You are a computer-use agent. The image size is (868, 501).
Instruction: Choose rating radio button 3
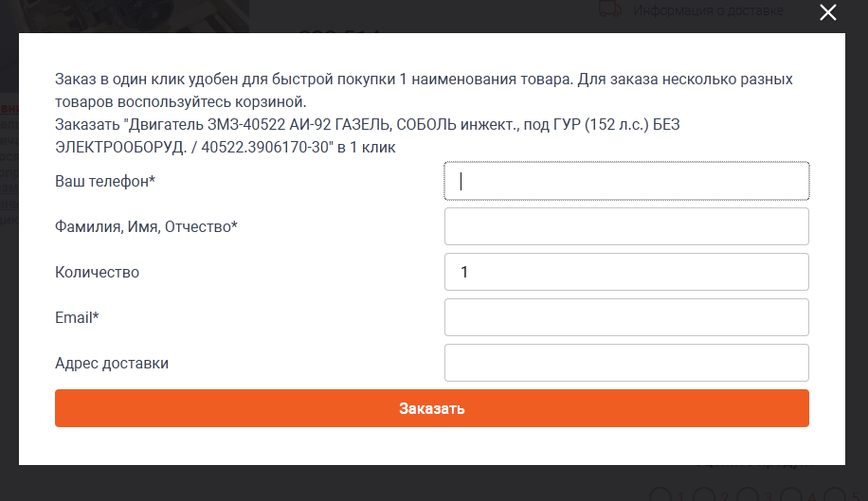748,495
